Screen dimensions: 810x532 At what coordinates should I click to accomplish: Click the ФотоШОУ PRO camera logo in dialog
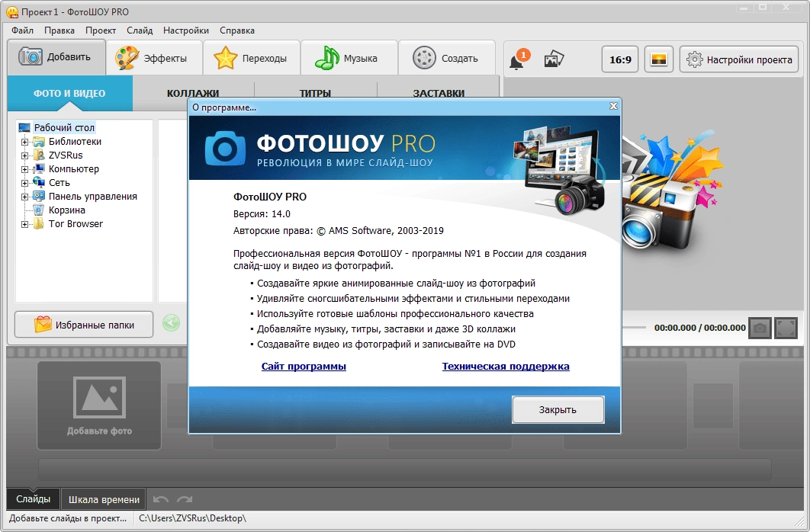click(225, 148)
